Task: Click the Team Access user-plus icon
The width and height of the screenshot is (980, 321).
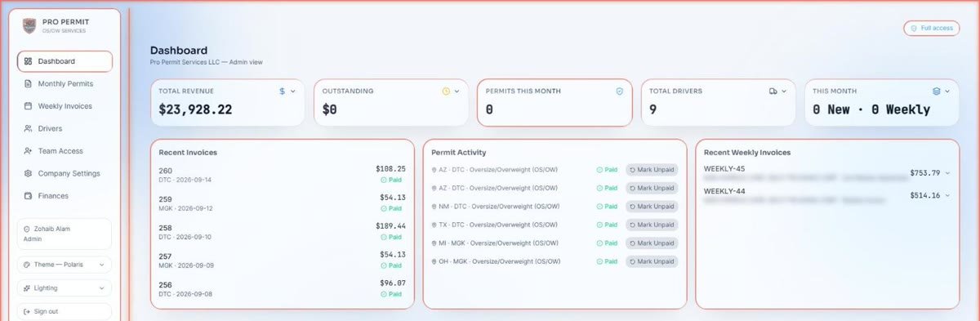Action: point(29,151)
